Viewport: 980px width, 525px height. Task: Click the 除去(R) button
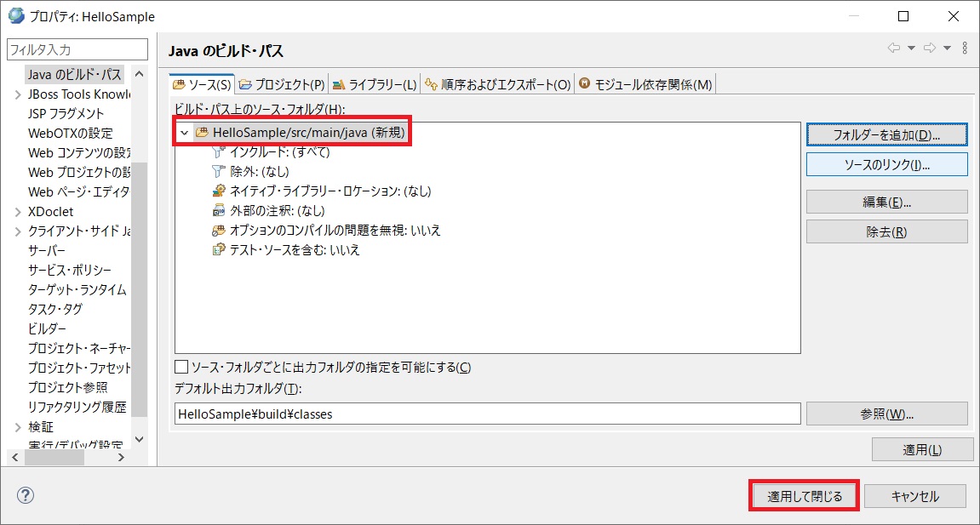887,231
